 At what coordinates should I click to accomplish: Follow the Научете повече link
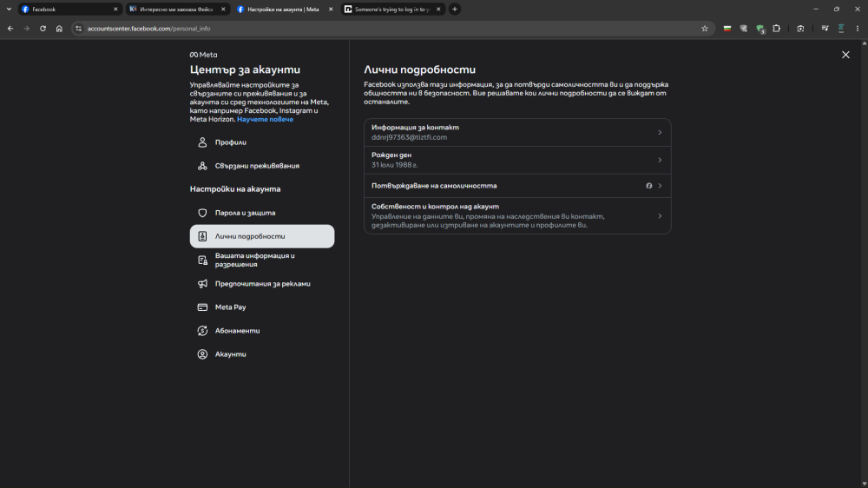click(265, 119)
